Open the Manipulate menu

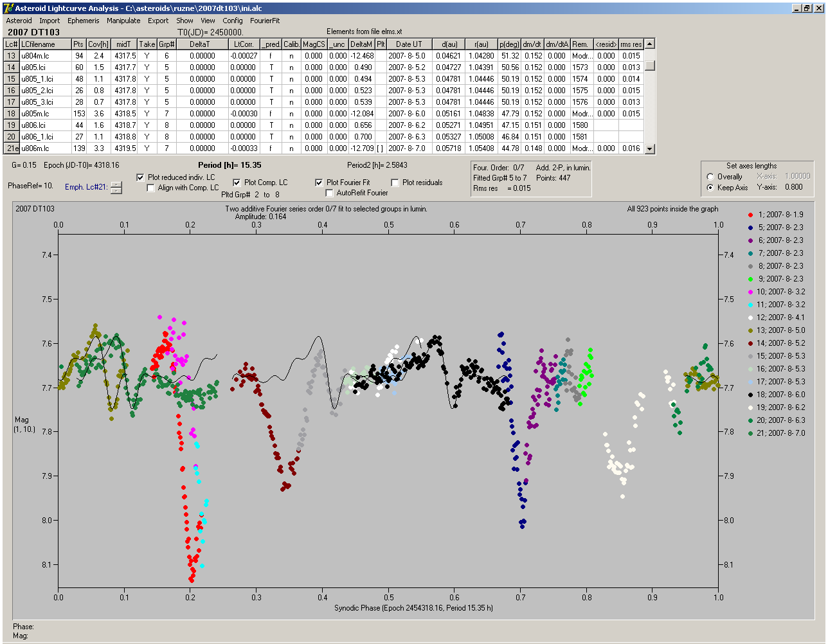(x=123, y=21)
